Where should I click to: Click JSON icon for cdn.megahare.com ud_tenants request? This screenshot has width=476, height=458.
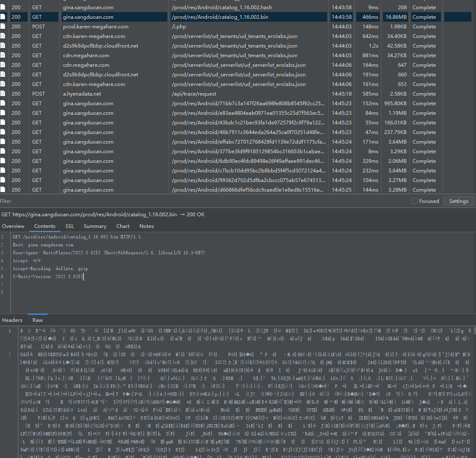click(3, 56)
